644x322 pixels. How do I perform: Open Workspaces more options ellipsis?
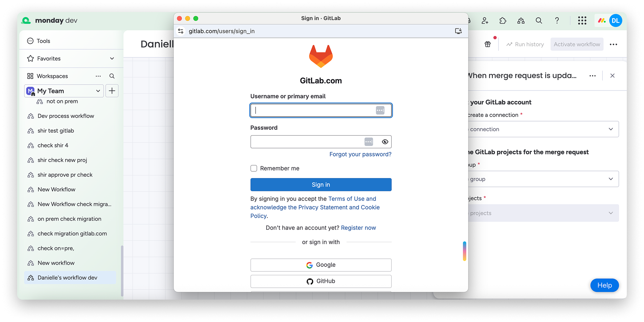point(98,76)
